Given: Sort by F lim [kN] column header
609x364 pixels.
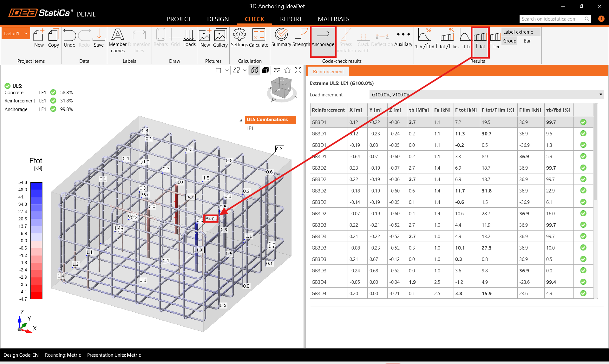Looking at the screenshot, I should click(530, 110).
